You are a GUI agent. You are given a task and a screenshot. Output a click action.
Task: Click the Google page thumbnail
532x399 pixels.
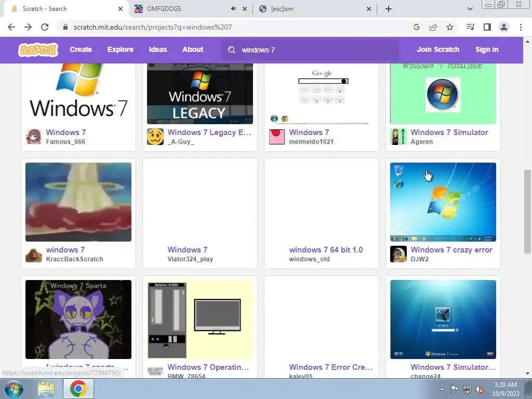point(321,94)
